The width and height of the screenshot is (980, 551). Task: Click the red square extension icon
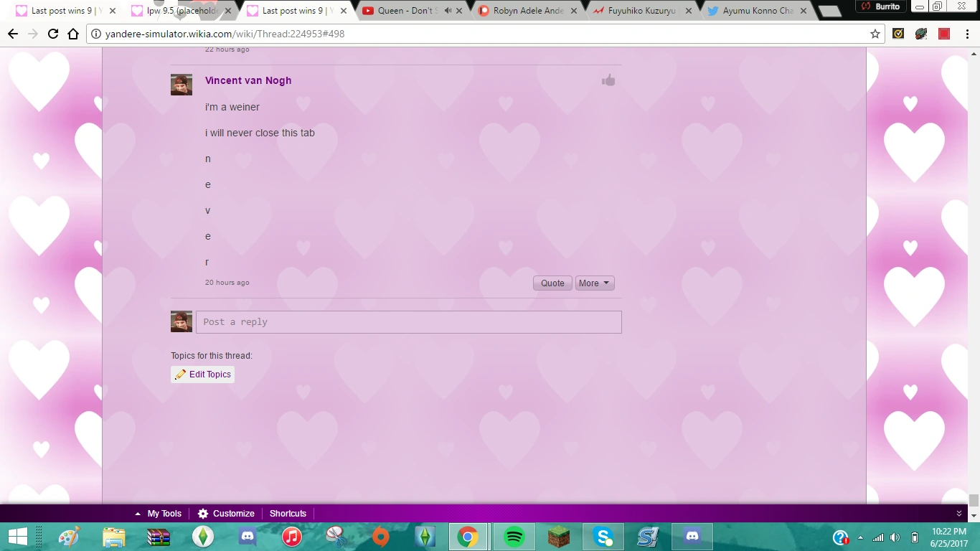944,34
